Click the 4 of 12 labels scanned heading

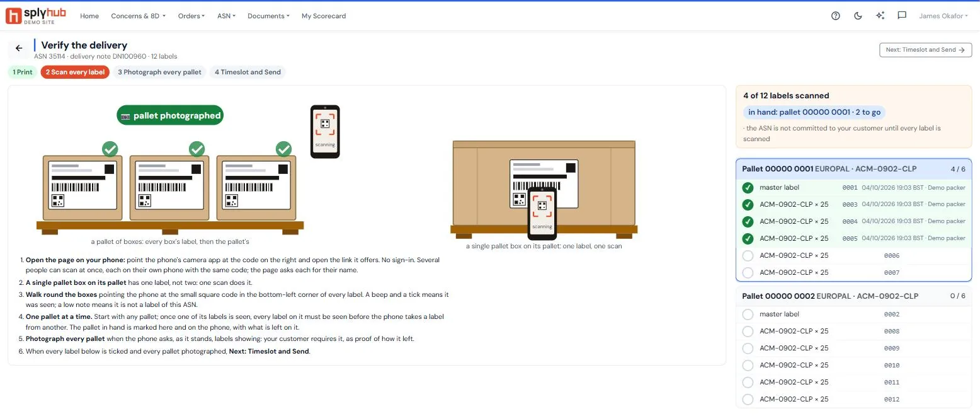coord(786,96)
